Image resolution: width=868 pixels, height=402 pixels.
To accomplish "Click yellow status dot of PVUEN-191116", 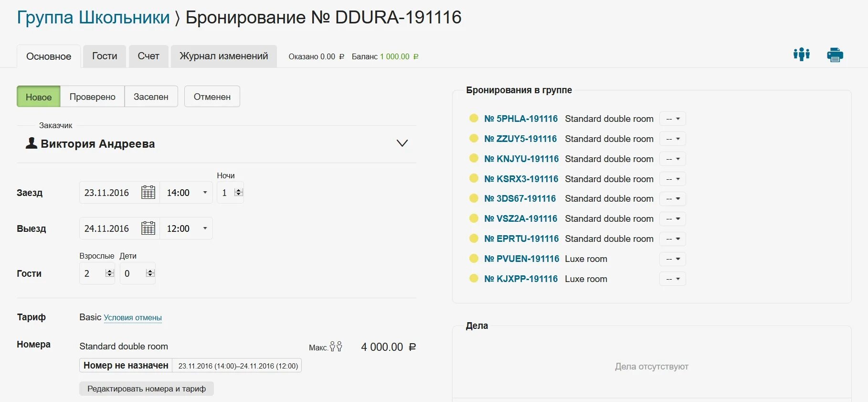I will pos(474,259).
